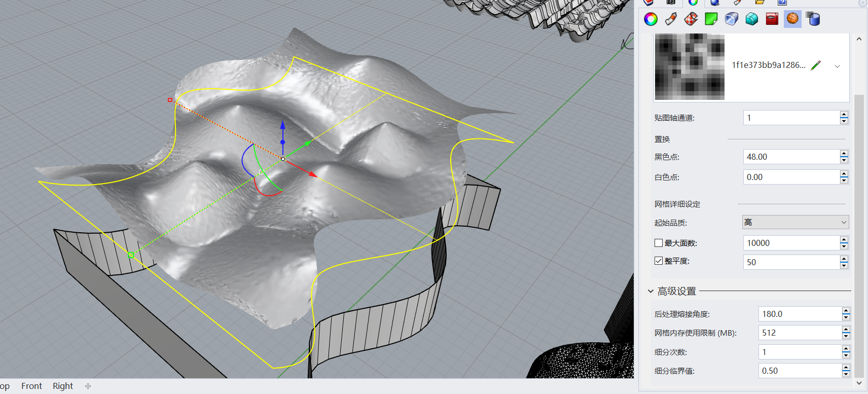Expand the texture name chevron dropdown
Screen dimensions: 868x394
837,66
